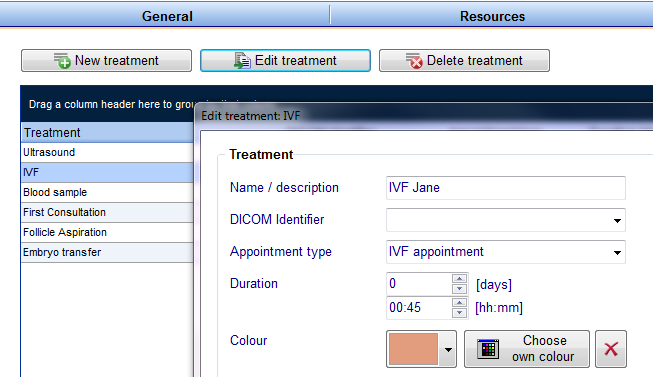
Task: Select the First Consultation row
Action: (x=107, y=212)
